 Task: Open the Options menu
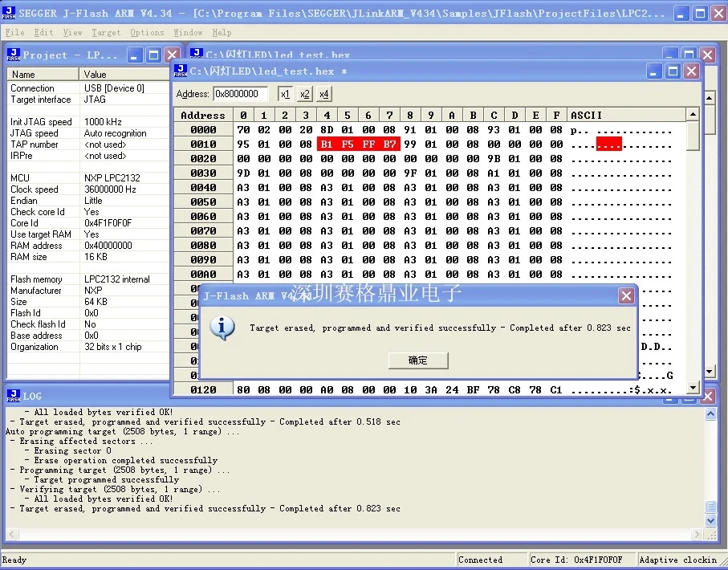[x=147, y=32]
